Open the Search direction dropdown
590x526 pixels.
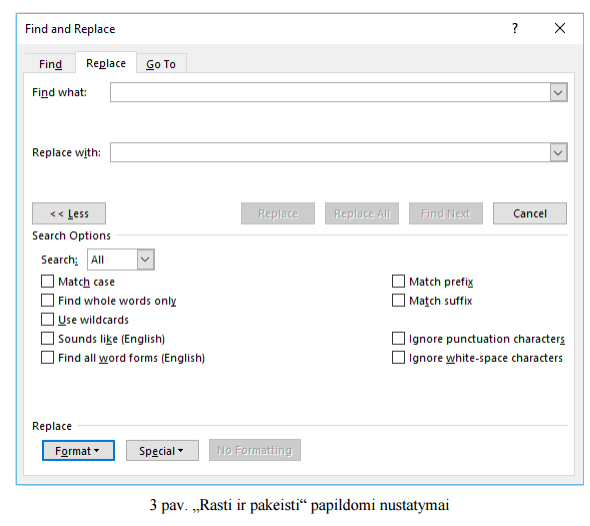(145, 260)
